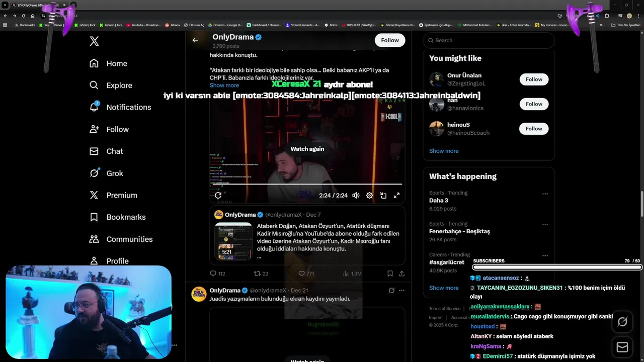Seek on the video progress bar
Screen dimensions: 644x362
[x=307, y=185]
